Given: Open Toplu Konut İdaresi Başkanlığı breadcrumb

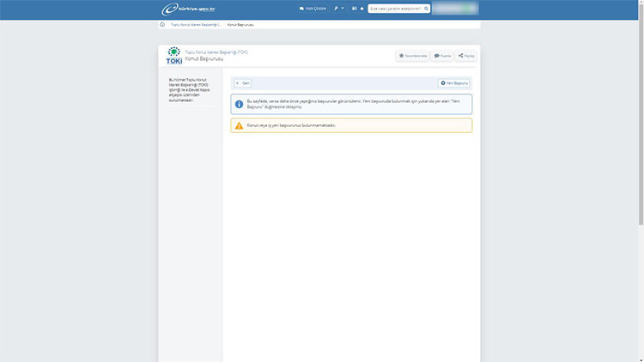Looking at the screenshot, I should pyautogui.click(x=196, y=25).
